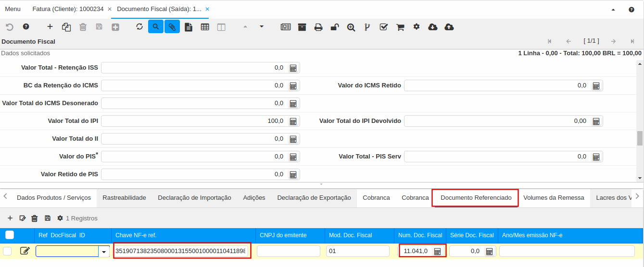The image size is (644, 267).
Task: Click the paperclip attachment icon
Action: [172, 27]
